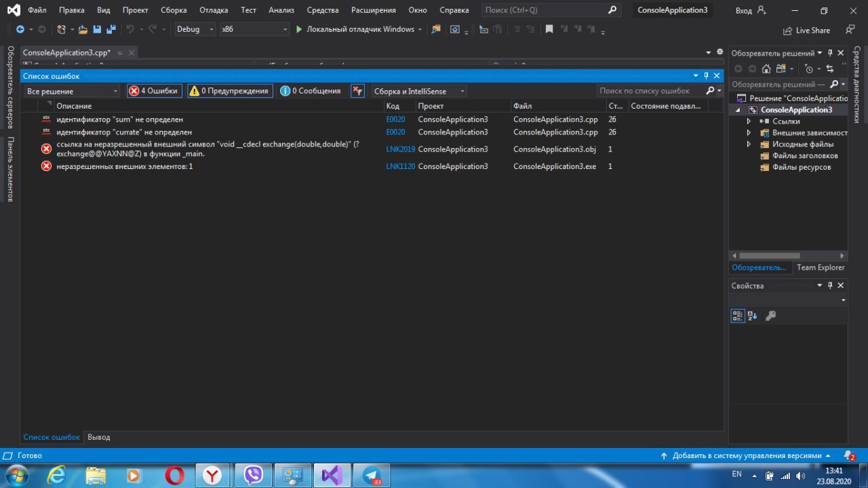Open Viber from the taskbar
Image resolution: width=868 pixels, height=488 pixels.
pos(254,475)
